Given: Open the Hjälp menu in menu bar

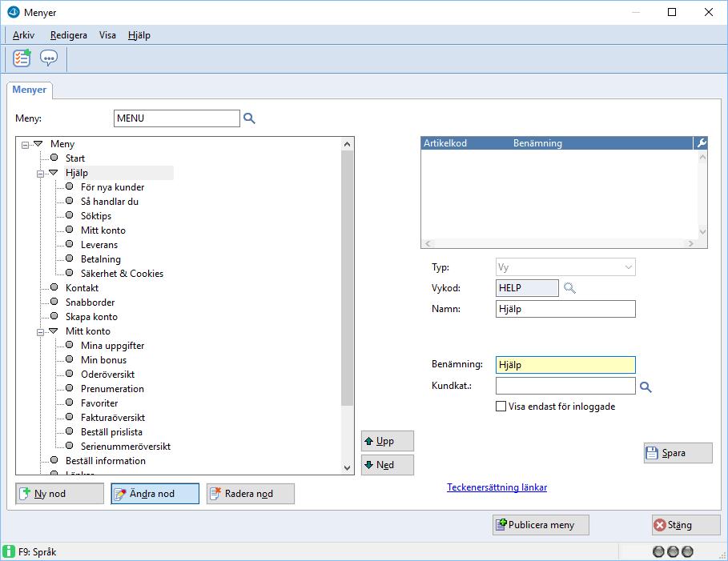Looking at the screenshot, I should point(139,35).
